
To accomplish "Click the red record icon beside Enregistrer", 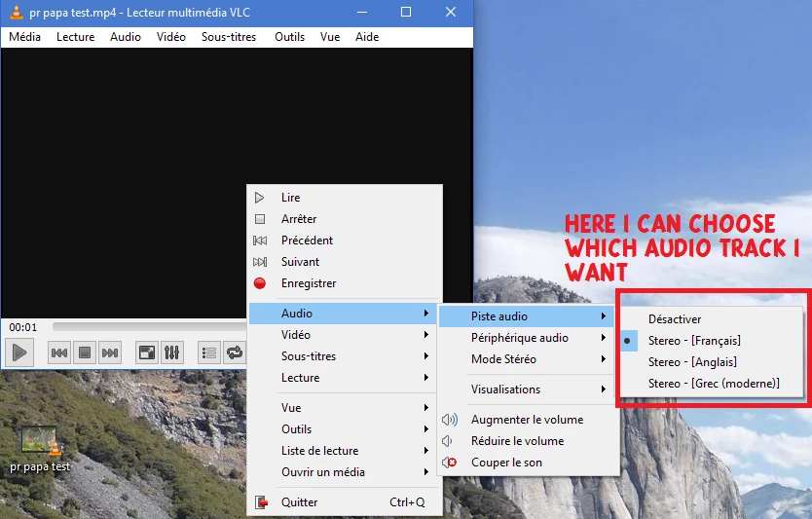I will point(260,283).
